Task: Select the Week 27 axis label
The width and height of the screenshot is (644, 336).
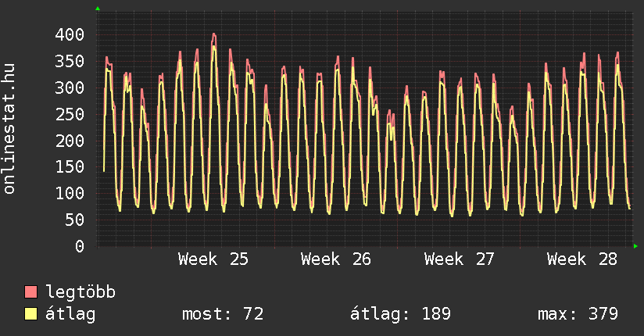Action: point(460,259)
